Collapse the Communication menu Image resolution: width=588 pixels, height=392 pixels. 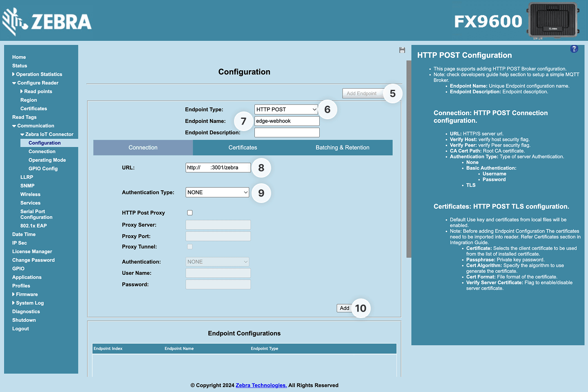pyautogui.click(x=33, y=126)
